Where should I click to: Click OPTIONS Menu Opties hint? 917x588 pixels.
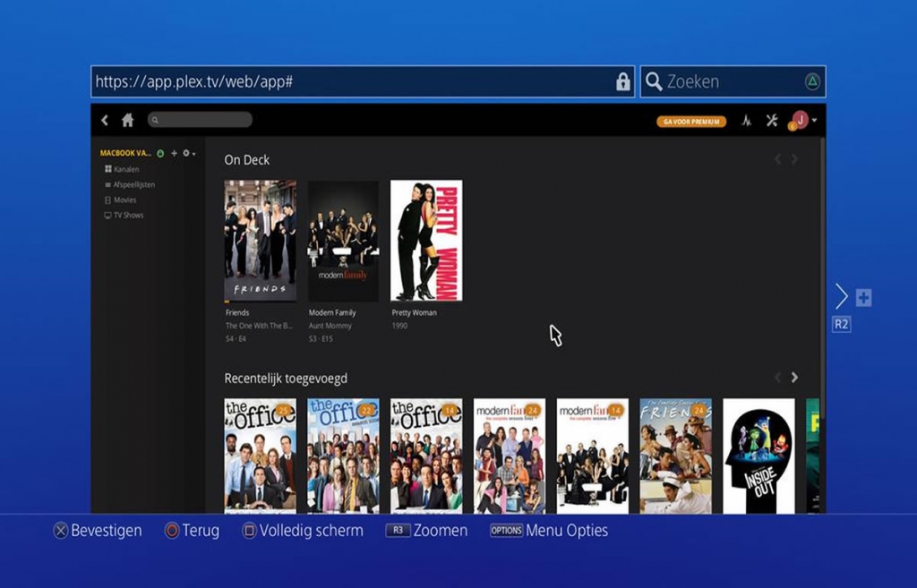click(x=549, y=531)
